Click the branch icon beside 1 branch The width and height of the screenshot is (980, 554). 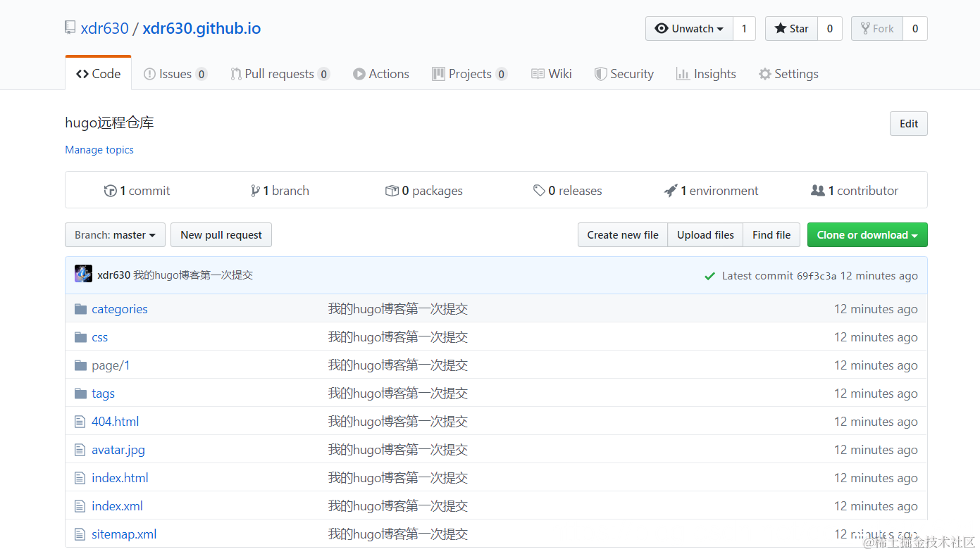click(255, 191)
